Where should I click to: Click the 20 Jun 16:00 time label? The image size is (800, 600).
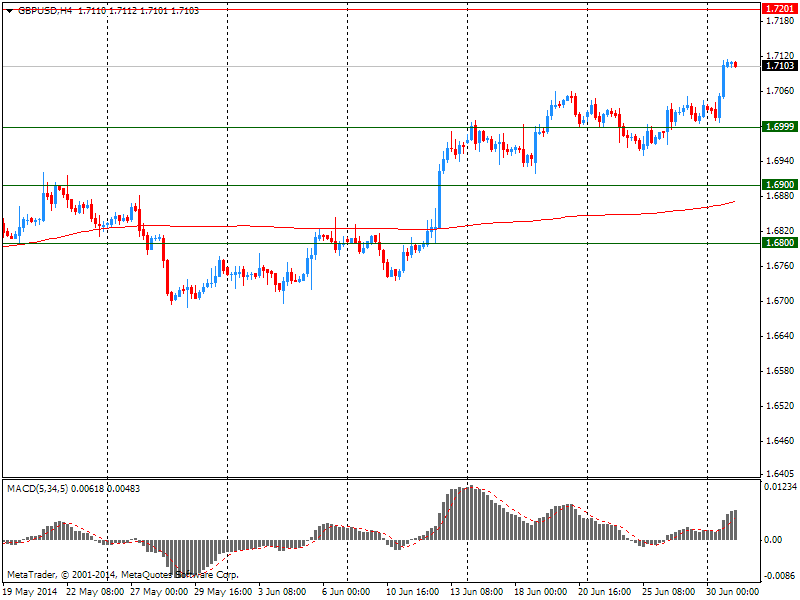point(605,592)
